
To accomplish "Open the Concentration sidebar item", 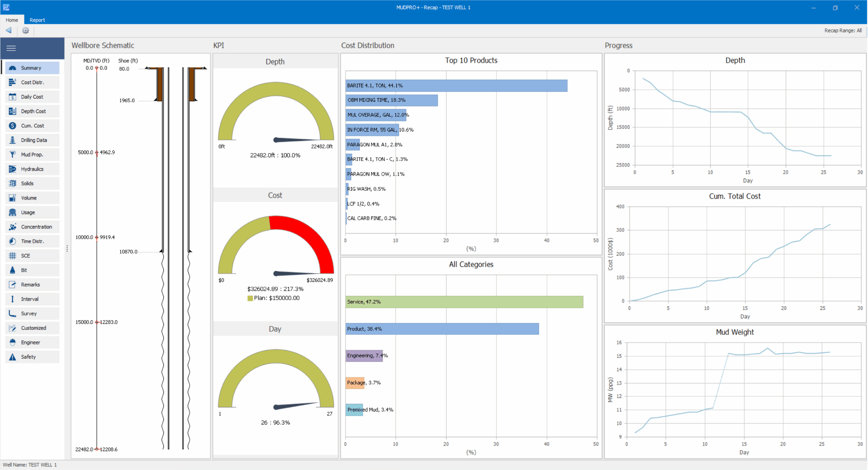I will click(36, 227).
